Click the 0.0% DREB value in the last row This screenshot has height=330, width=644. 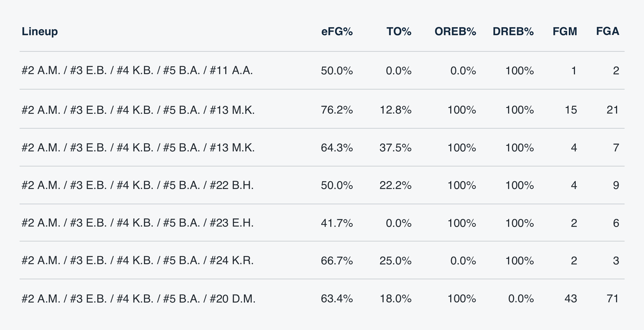[521, 299]
